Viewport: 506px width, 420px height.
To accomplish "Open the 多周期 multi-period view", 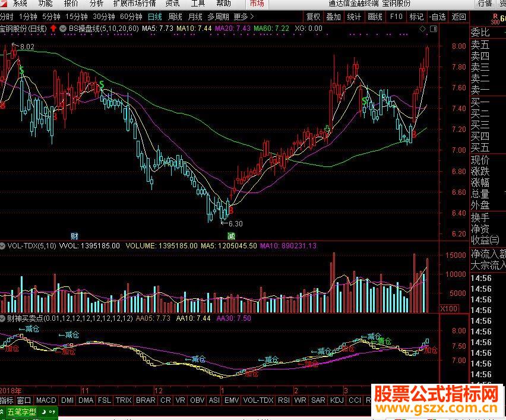I will point(218,17).
